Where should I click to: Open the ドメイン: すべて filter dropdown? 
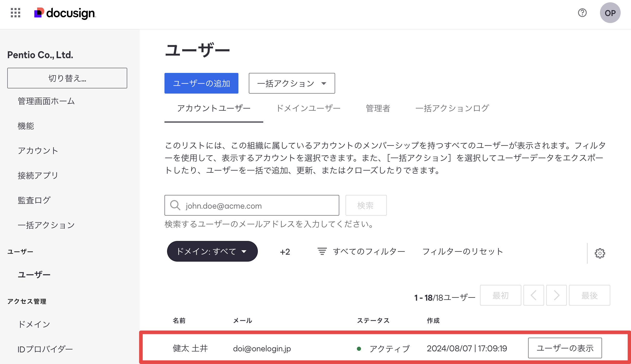tap(212, 251)
